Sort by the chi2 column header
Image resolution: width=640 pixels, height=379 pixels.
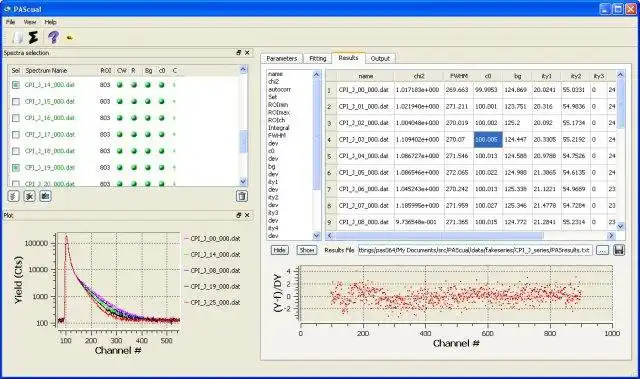(419, 76)
